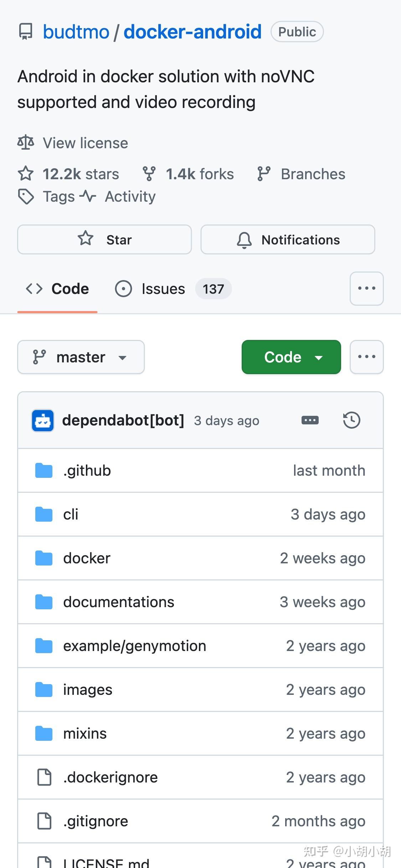Click '3 weeks ago' timestamp in the documentations row
The image size is (401, 868).
323,602
